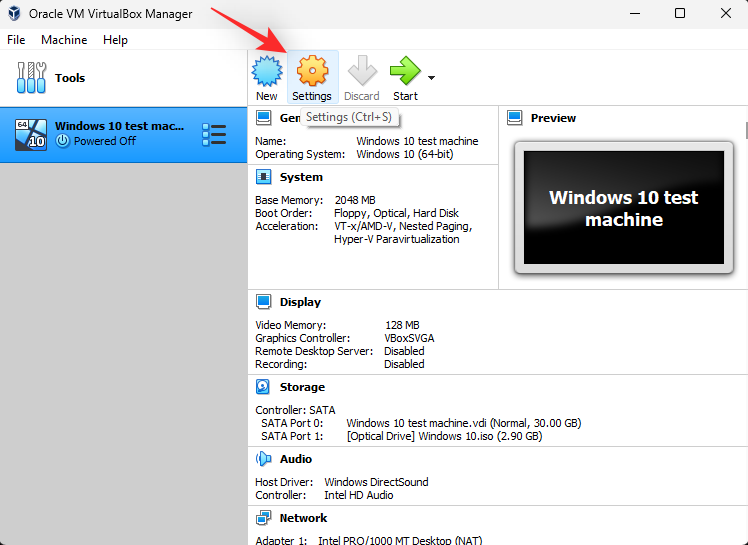748x545 pixels.
Task: Click the Audio section speaker icon
Action: pyautogui.click(x=263, y=459)
